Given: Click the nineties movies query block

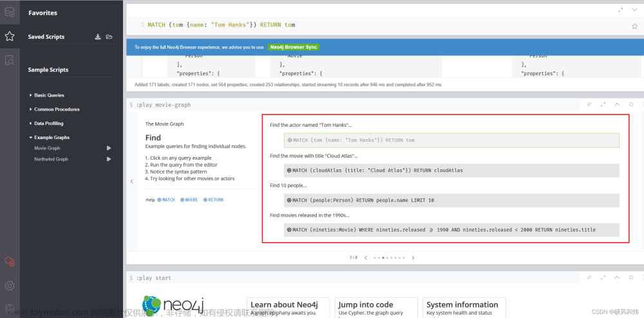Looking at the screenshot, I should 451,230.
